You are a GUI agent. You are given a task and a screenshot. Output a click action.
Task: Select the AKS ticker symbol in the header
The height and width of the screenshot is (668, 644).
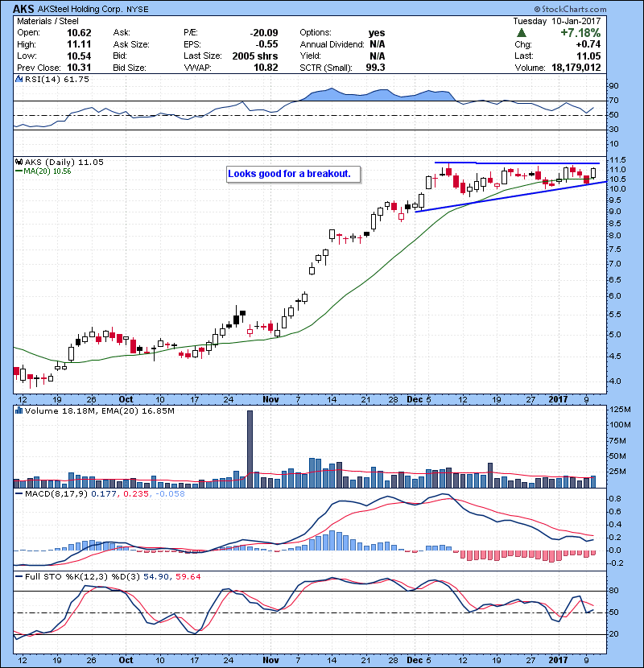click(x=23, y=9)
